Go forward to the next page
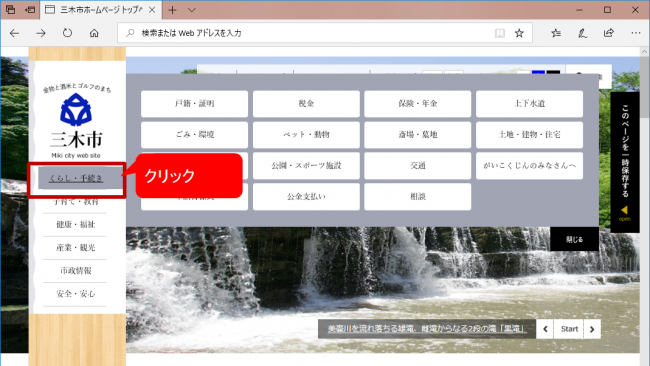650x366 pixels. (41, 33)
